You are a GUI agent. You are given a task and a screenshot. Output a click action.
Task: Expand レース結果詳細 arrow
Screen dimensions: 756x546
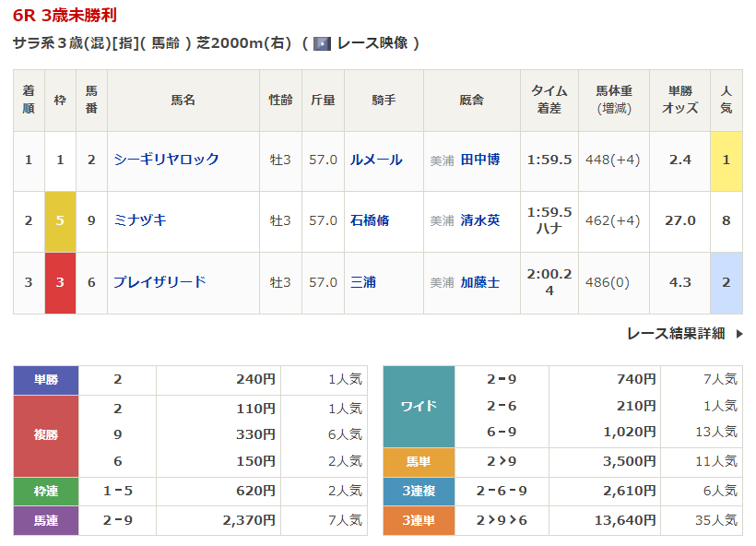click(739, 334)
